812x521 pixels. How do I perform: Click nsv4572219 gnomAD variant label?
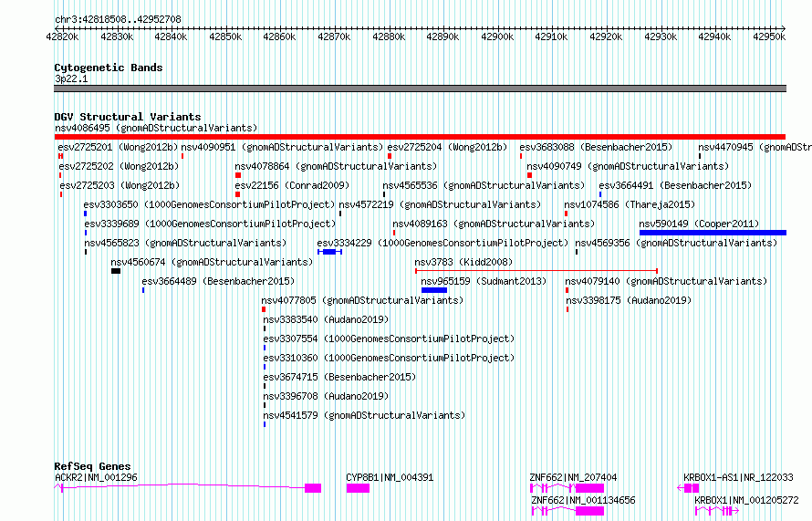(x=440, y=204)
